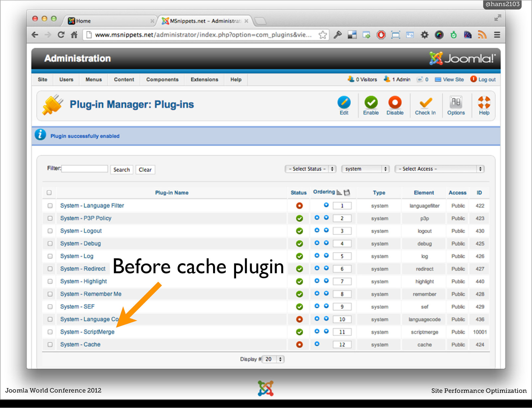The width and height of the screenshot is (532, 410).
Task: Click into the Filter text field
Action: (85, 169)
